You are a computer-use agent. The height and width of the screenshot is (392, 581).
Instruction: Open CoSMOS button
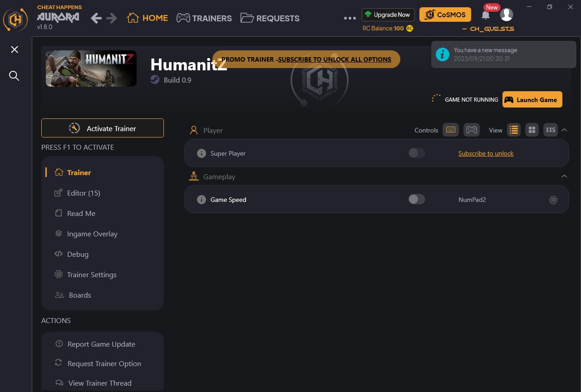tap(445, 15)
